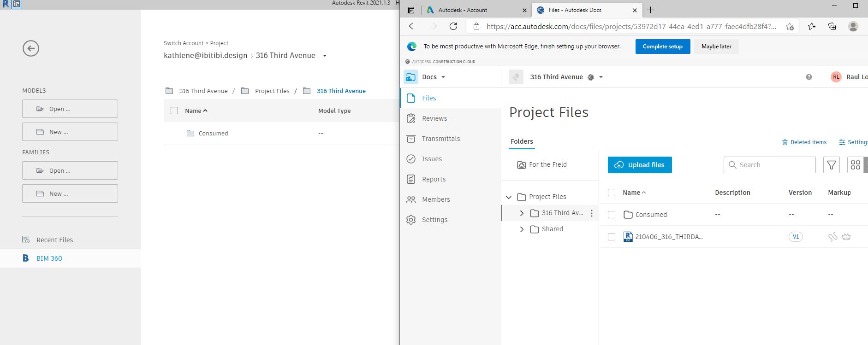Open a new browser tab

650,10
